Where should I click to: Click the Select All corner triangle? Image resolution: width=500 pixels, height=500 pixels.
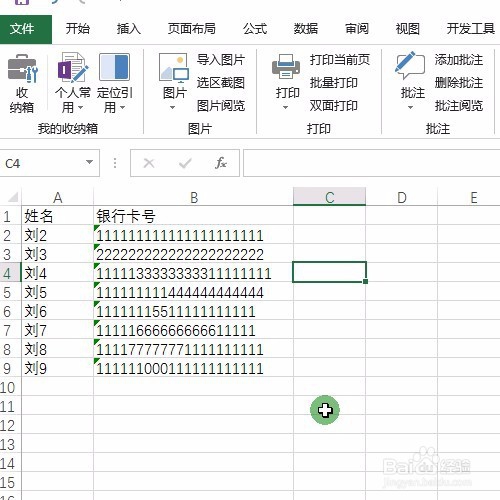coord(13,197)
